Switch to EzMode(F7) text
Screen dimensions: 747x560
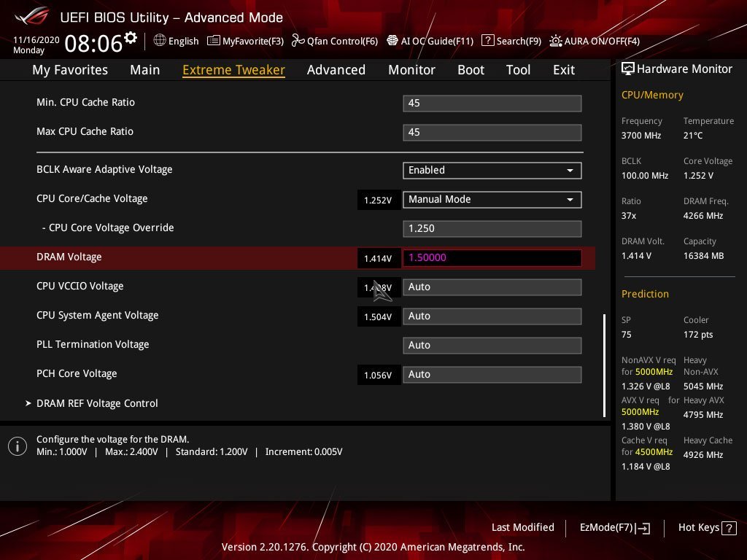pyautogui.click(x=606, y=527)
